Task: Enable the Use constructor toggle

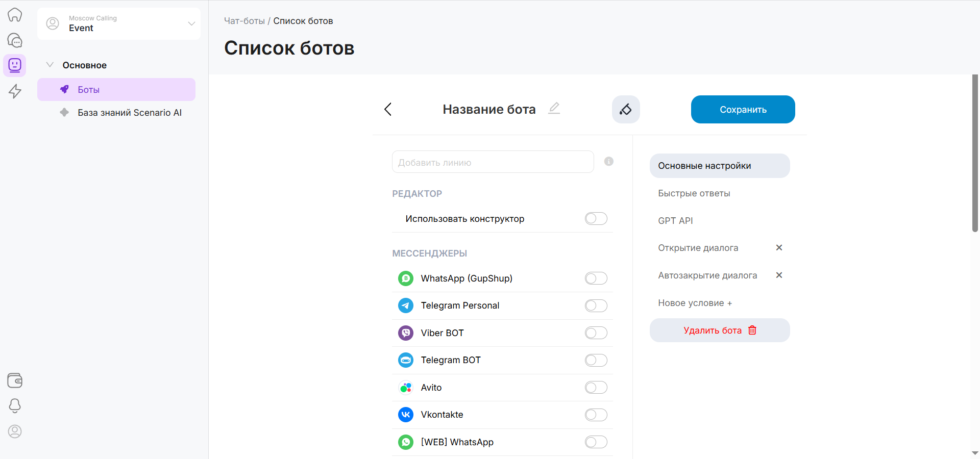Action: click(x=596, y=219)
